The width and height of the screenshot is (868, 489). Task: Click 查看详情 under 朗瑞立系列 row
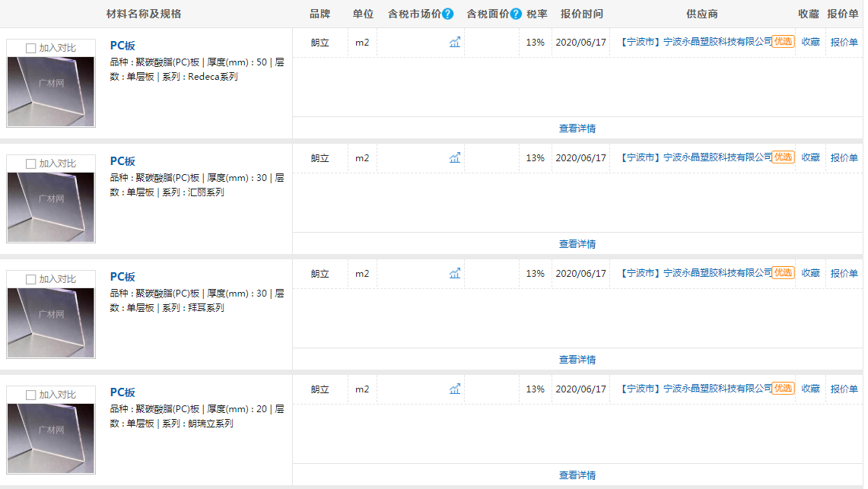pos(577,475)
